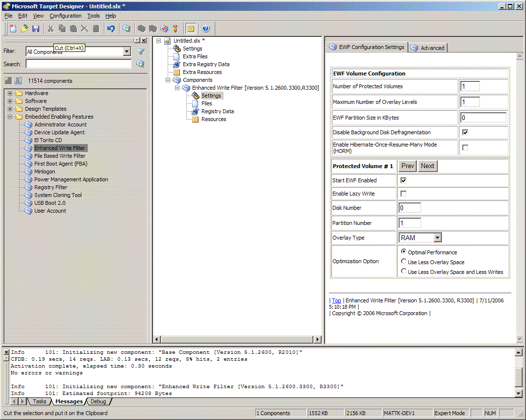Screen dimensions: 526x420
Task: Undo the last action
Action: (111, 28)
